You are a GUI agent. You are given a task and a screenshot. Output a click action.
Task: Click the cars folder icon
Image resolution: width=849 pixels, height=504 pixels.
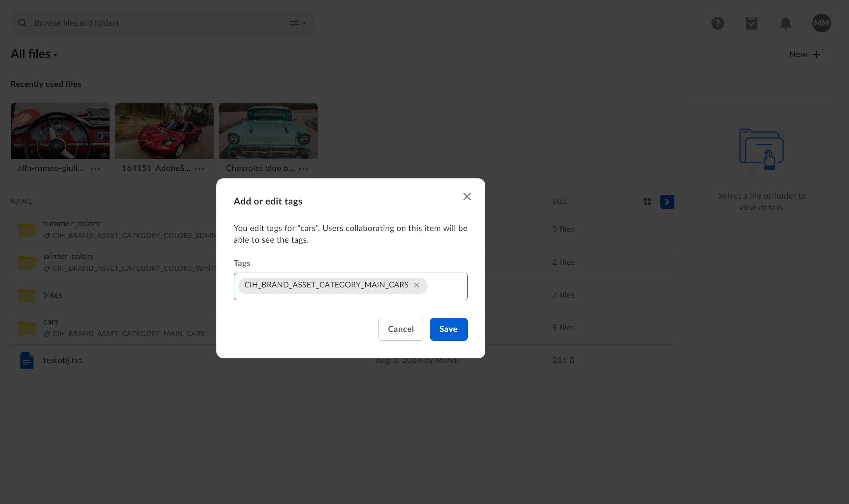(x=27, y=328)
